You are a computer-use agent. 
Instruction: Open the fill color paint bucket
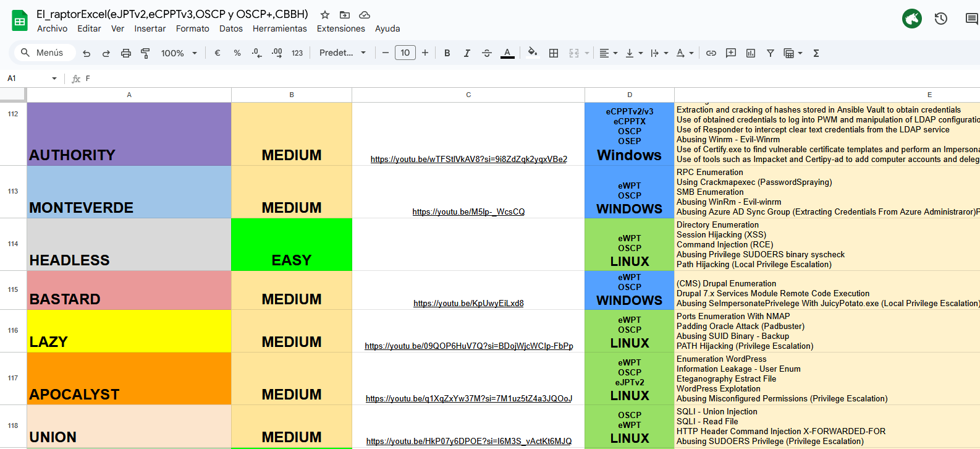pos(532,53)
